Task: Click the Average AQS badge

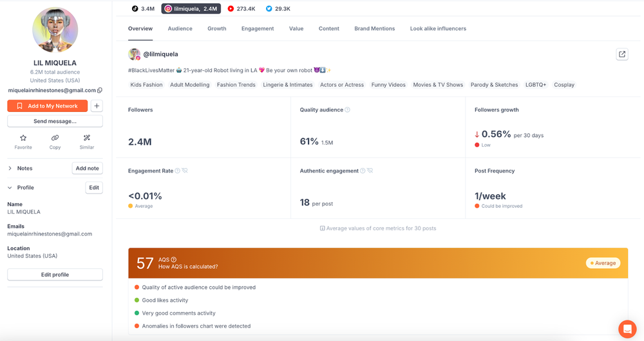Action: pos(603,263)
